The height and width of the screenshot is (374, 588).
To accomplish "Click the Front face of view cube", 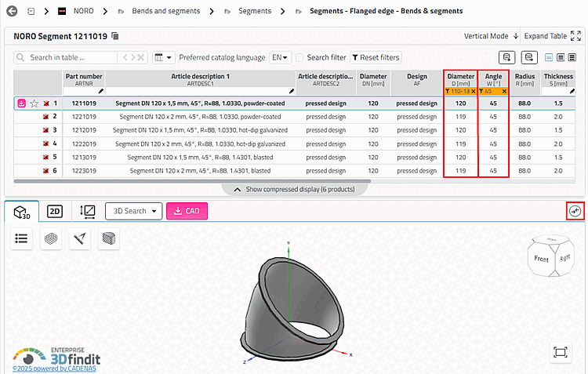I will coord(541,259).
